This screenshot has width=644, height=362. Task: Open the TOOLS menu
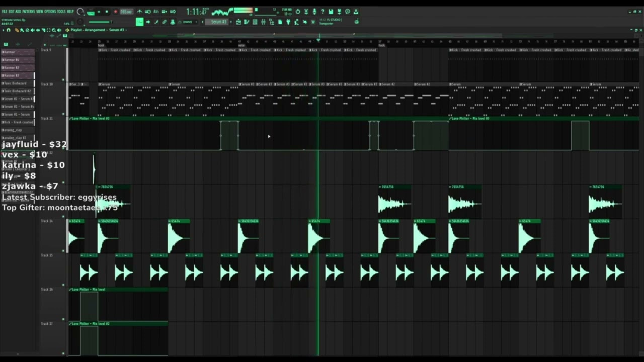click(61, 11)
